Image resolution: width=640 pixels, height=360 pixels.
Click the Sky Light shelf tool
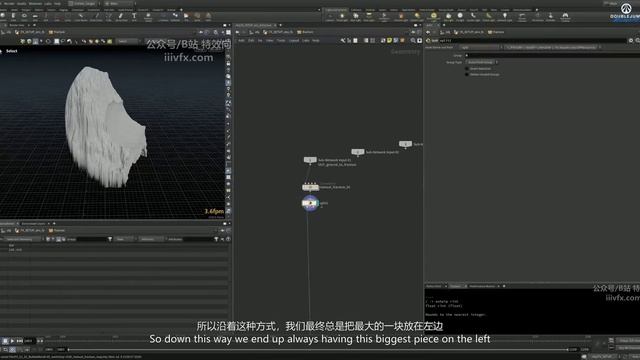[449, 17]
